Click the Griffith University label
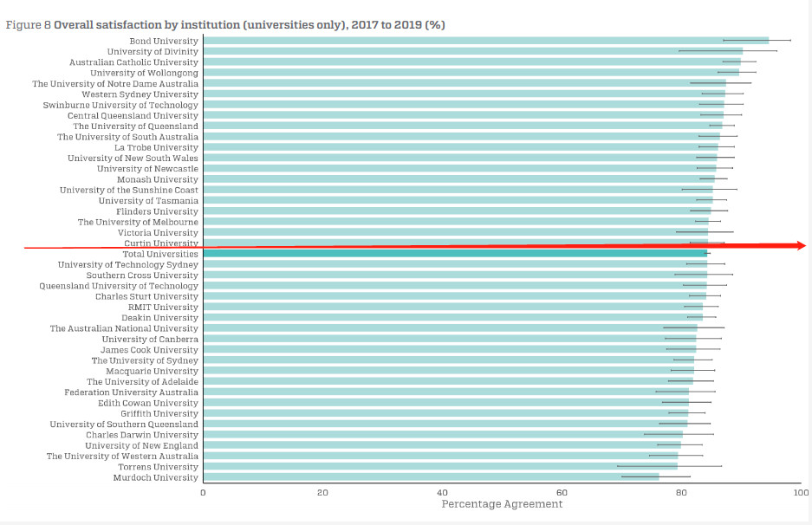The height and width of the screenshot is (525, 812). [x=159, y=413]
